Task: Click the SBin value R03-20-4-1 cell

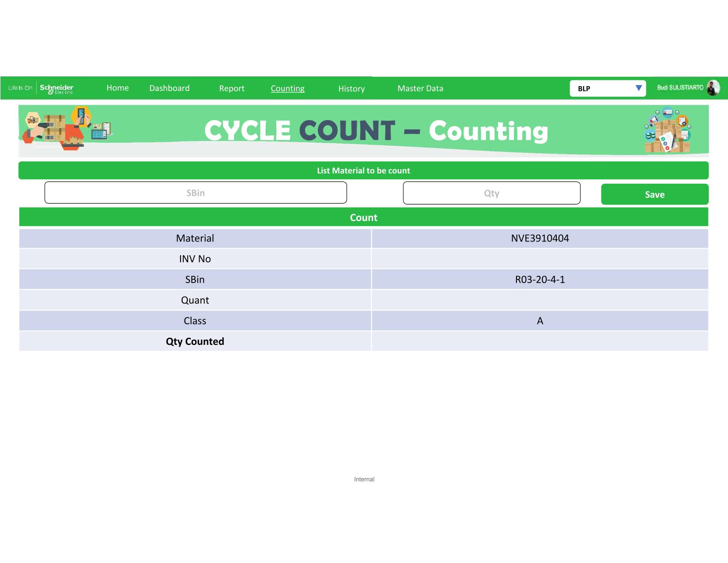Action: 540,280
